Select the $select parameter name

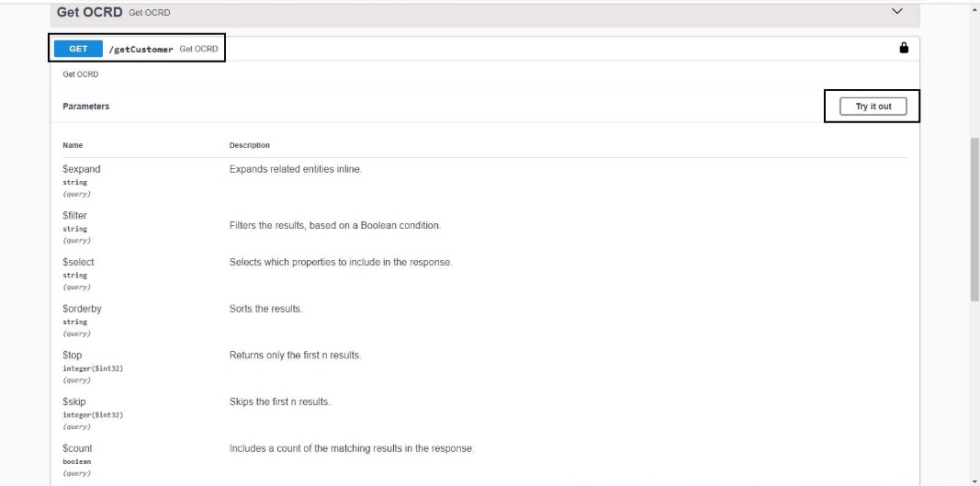(78, 262)
